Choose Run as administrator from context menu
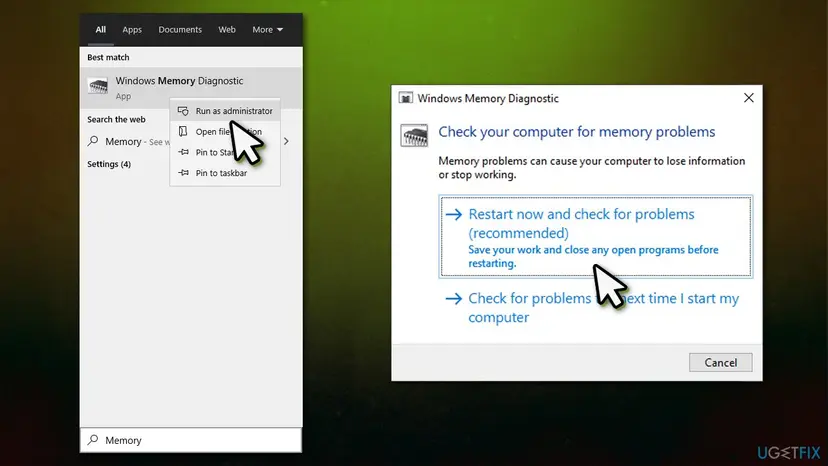 tap(225, 111)
